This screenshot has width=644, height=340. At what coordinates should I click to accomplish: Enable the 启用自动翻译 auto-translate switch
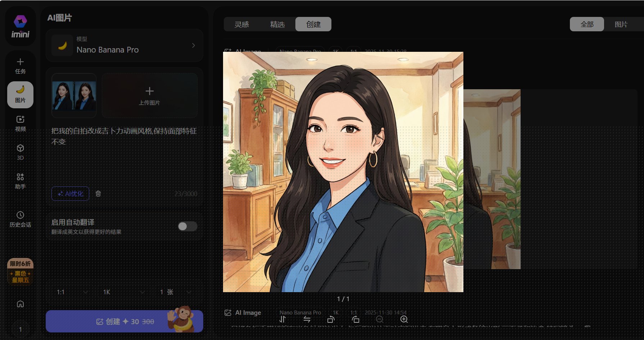187,226
